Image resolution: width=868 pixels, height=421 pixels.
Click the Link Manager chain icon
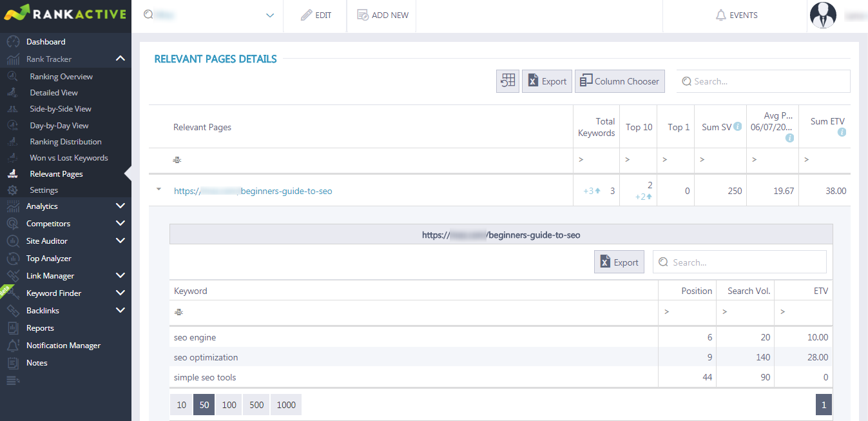tap(13, 276)
